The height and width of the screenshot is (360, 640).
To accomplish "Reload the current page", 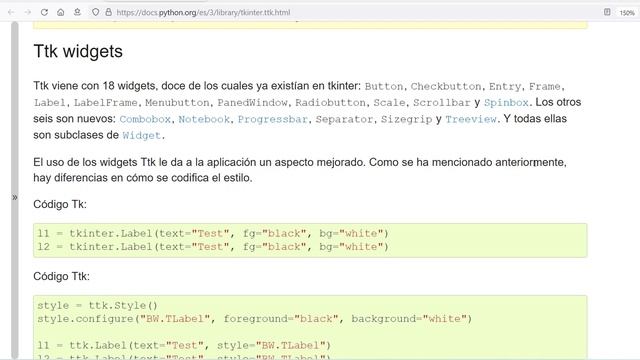I will (x=44, y=12).
